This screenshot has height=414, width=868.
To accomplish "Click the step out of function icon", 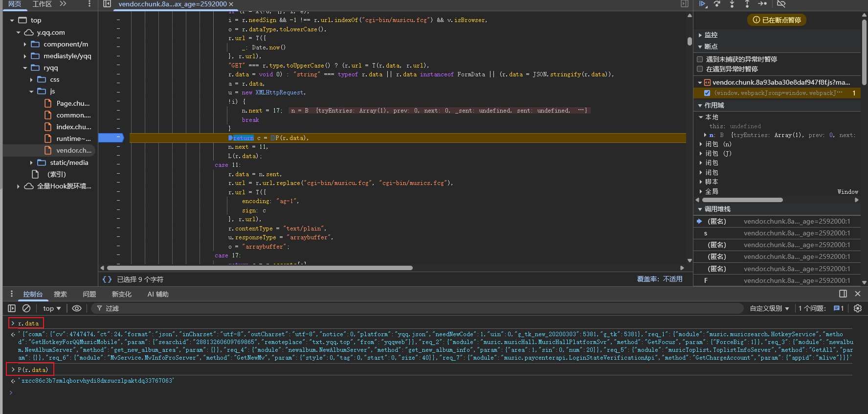I will pos(747,4).
